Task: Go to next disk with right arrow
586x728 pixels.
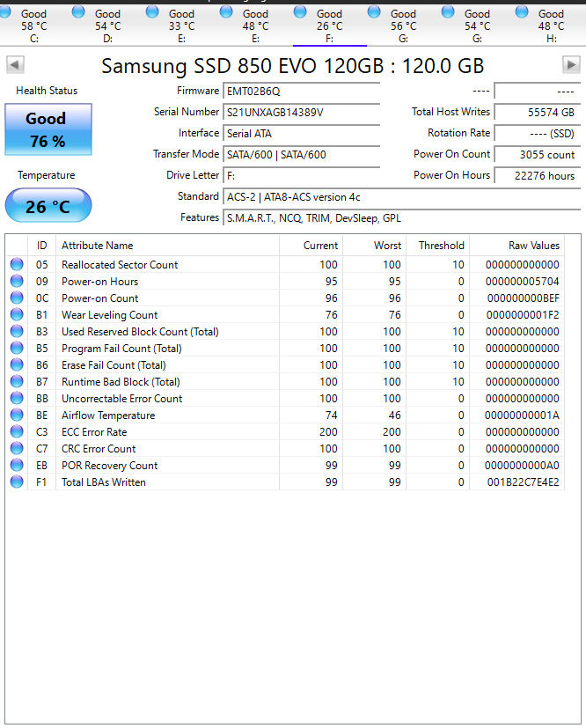Action: 571,64
